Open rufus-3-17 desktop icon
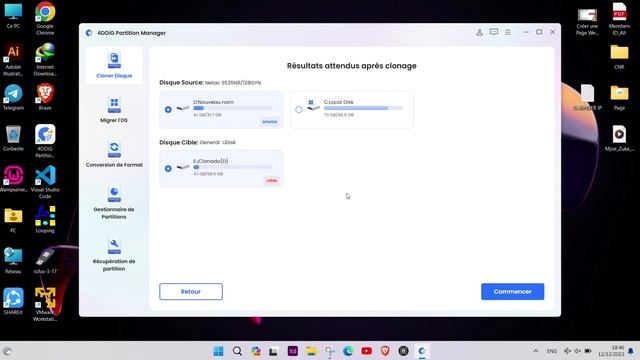Screen dimensions: 640x360 click(x=45, y=260)
